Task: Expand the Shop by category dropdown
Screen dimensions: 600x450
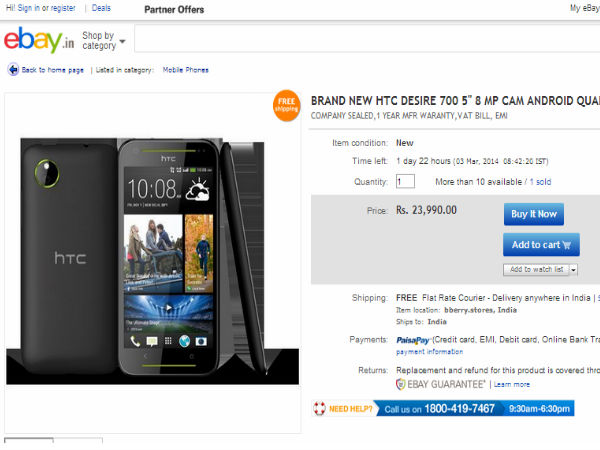Action: pyautogui.click(x=104, y=41)
